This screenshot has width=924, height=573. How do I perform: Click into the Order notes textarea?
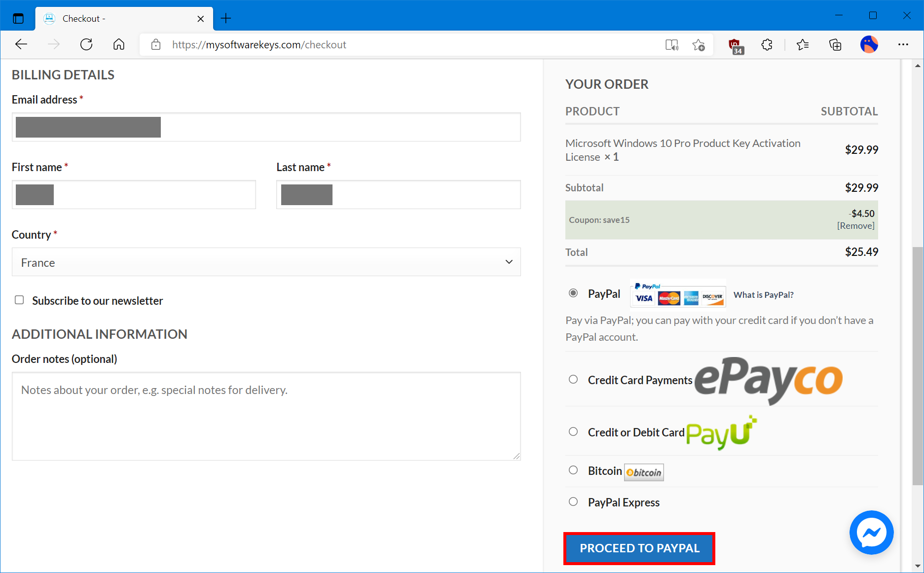[x=266, y=416]
